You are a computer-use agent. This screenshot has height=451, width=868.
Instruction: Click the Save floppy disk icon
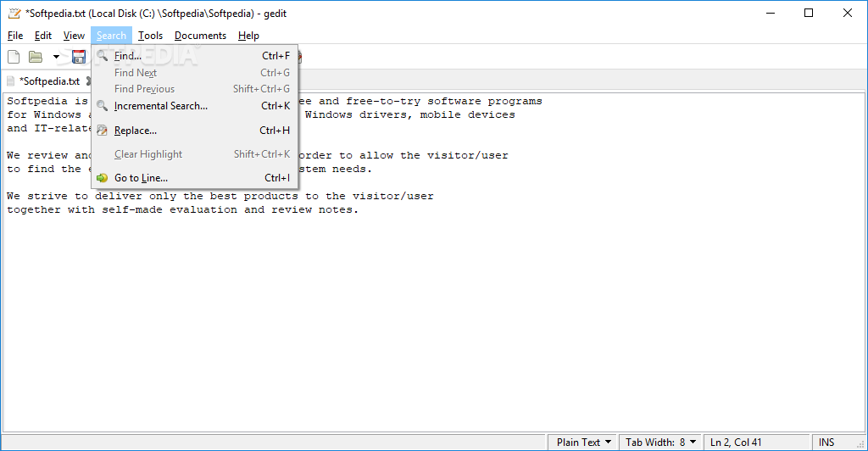click(x=79, y=57)
